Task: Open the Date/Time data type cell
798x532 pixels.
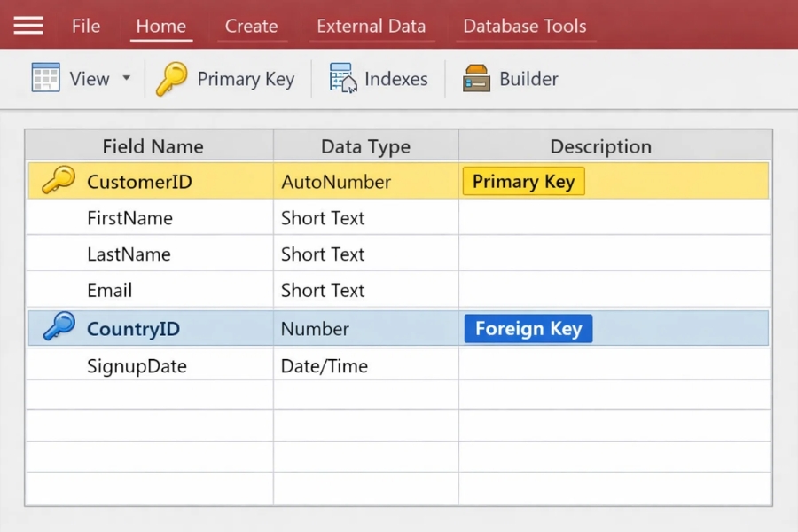Action: point(365,366)
